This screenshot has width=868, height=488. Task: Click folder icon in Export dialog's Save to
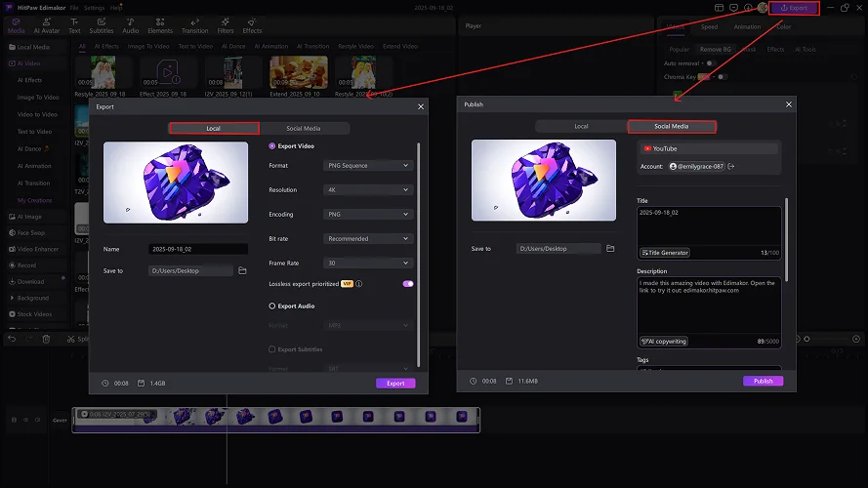(242, 270)
